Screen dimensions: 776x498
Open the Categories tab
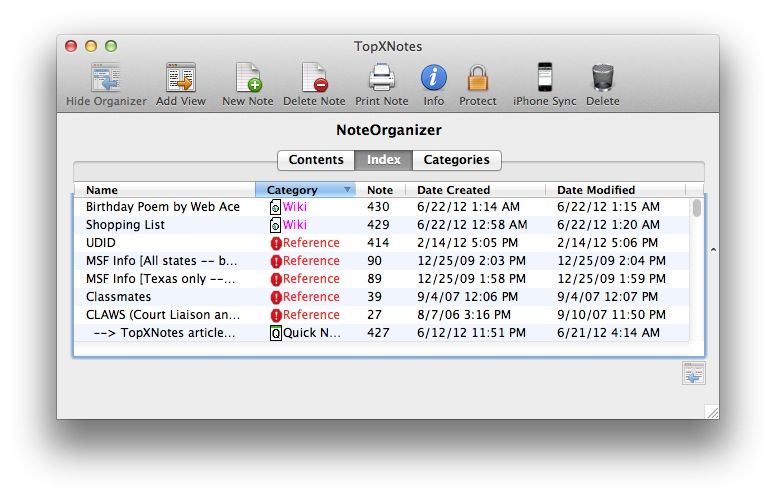pyautogui.click(x=456, y=160)
